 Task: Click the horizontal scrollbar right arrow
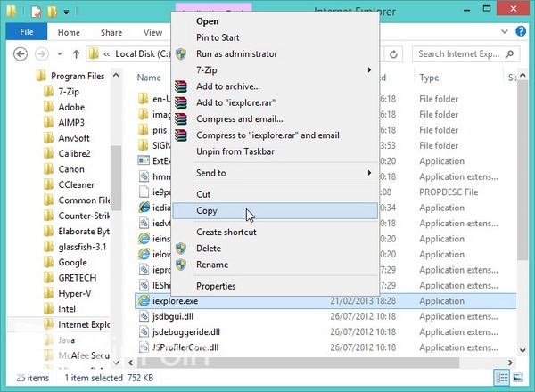[x=510, y=363]
